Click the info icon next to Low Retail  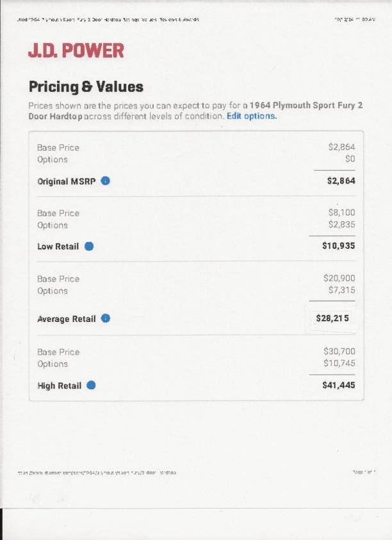point(89,246)
